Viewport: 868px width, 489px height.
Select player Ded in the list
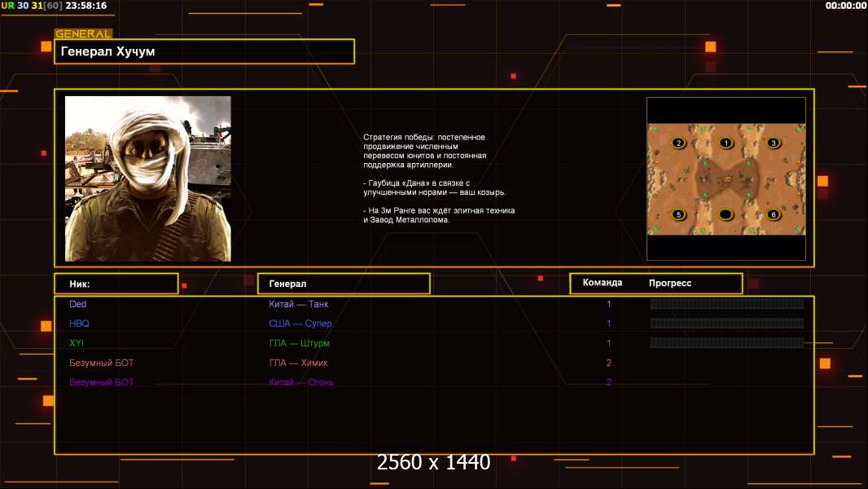coord(78,304)
